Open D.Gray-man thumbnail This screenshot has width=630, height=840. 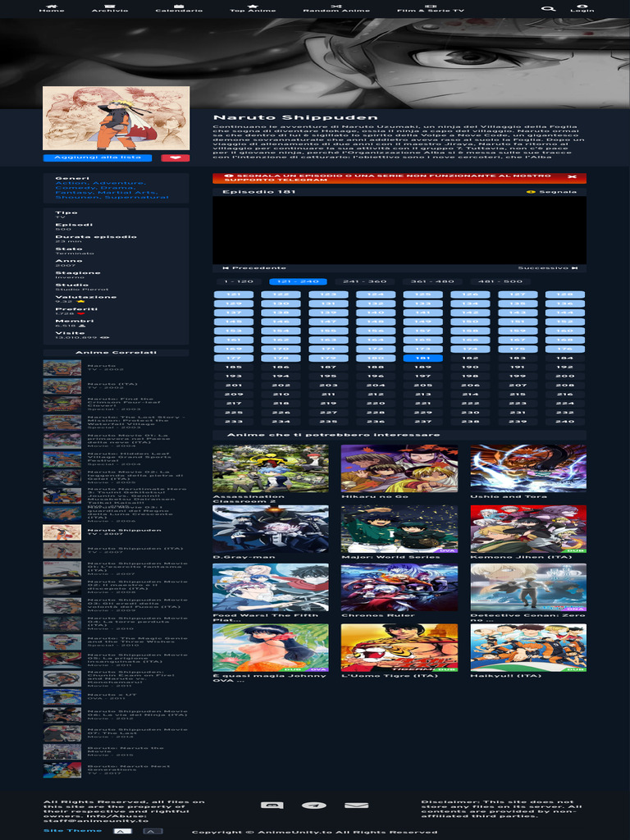pos(271,529)
